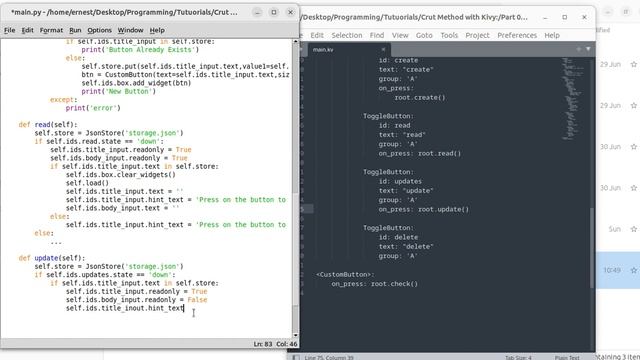640x360 pixels.
Task: Star the Sun item in background window
Action: click(633, 229)
